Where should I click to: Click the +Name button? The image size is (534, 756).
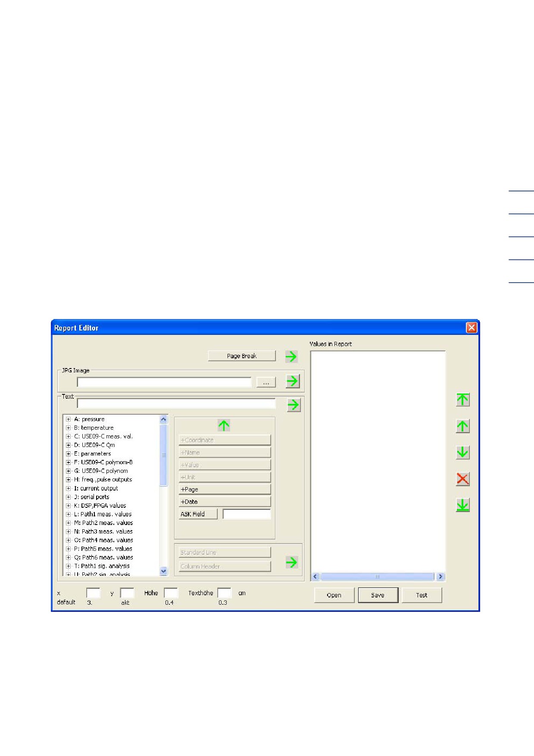(225, 453)
